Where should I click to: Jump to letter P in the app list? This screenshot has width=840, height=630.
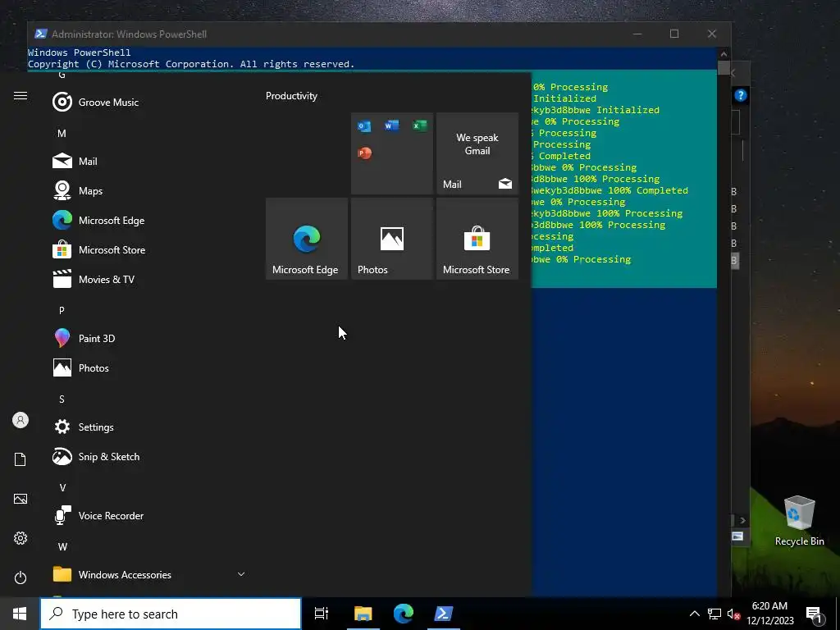click(x=62, y=310)
